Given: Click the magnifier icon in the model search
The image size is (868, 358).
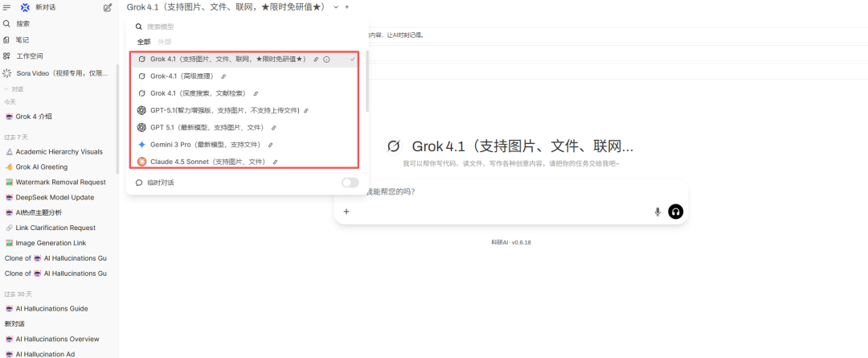Looking at the screenshot, I should (139, 26).
